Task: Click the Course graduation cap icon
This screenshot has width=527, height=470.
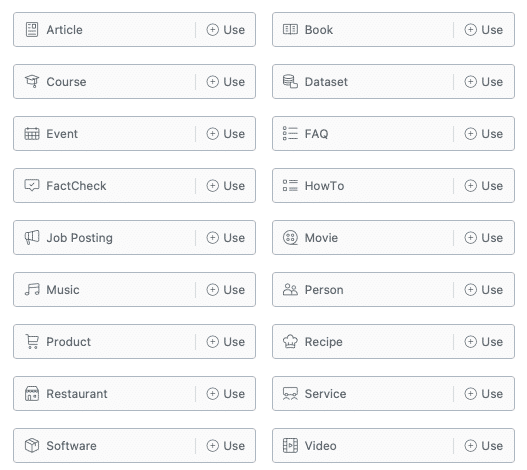Action: coord(32,81)
